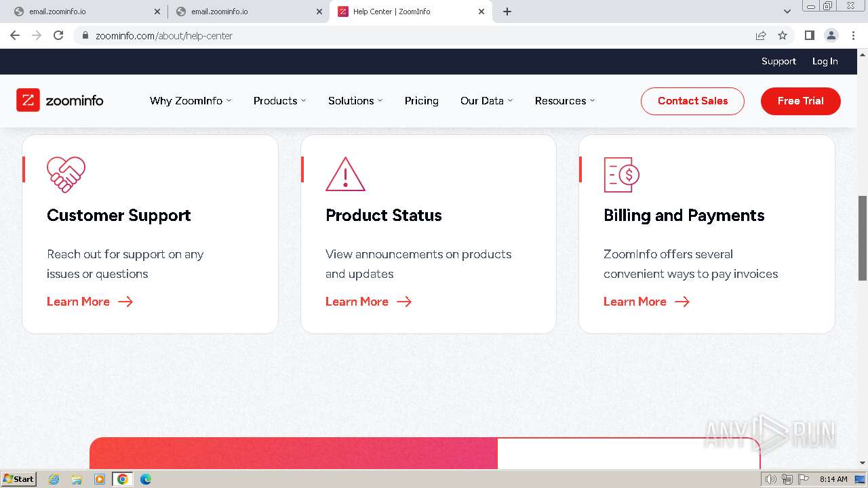Image resolution: width=868 pixels, height=488 pixels.
Task: Close the first email.zoominfo.io tab
Action: [157, 12]
